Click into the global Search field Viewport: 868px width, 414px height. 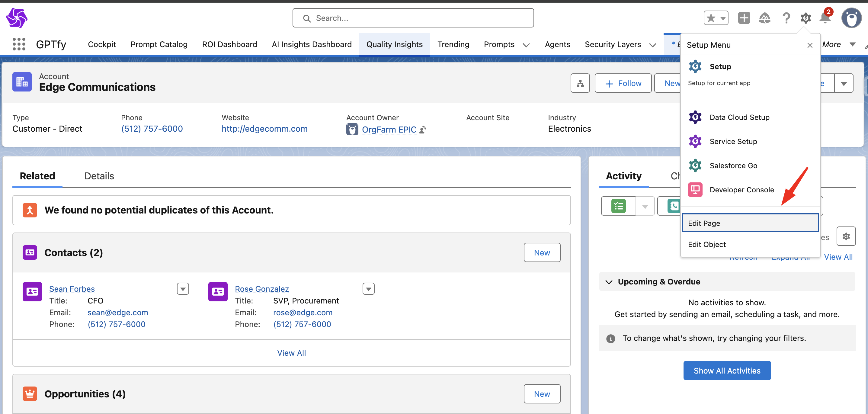click(x=413, y=18)
